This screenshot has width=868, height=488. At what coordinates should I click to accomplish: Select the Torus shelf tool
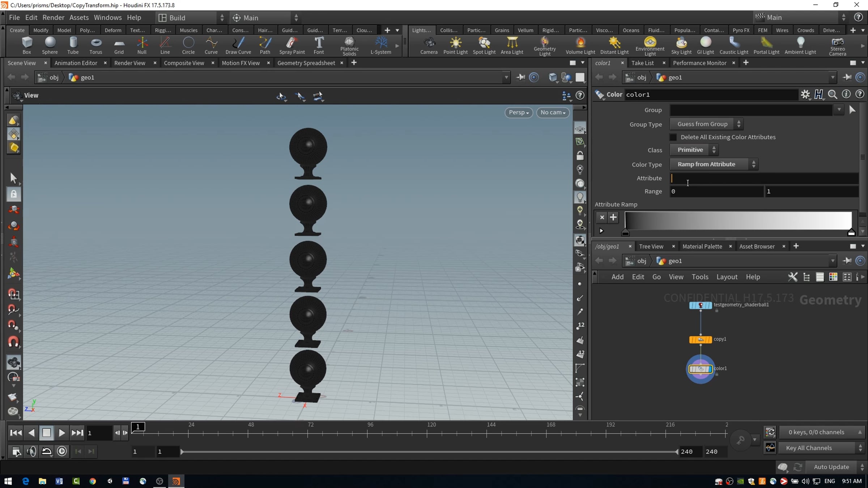pos(96,46)
